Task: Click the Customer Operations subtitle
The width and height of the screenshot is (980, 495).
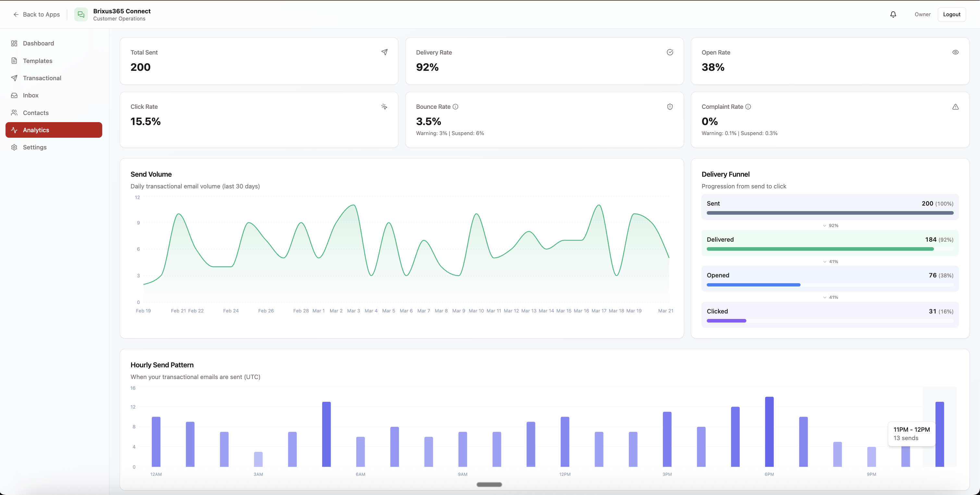Action: tap(119, 19)
